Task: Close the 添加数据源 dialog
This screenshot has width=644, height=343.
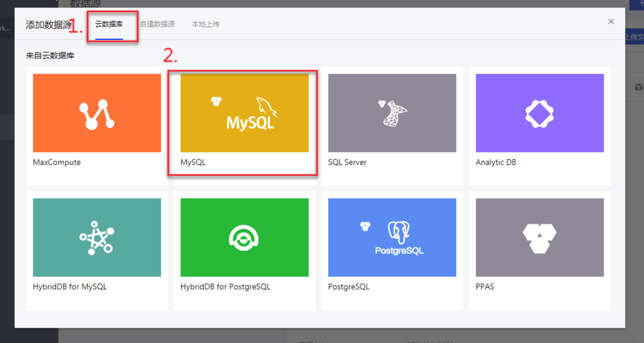Action: [x=611, y=21]
